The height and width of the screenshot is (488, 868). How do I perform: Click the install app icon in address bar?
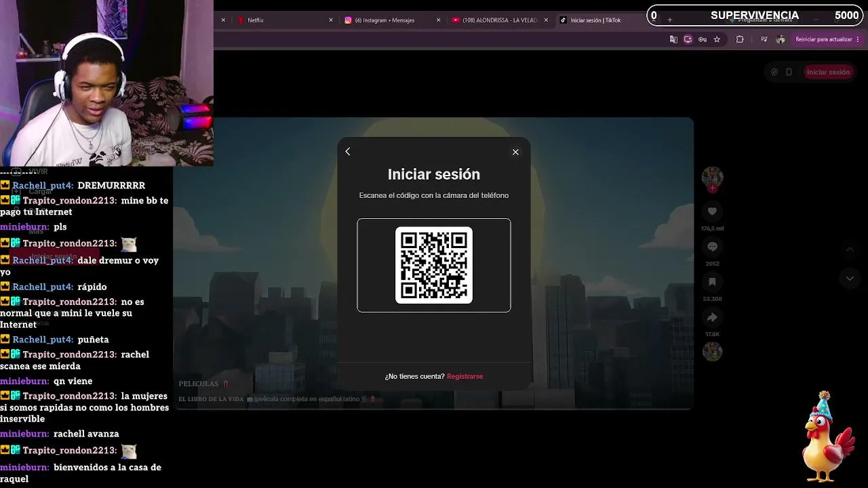[x=688, y=39]
